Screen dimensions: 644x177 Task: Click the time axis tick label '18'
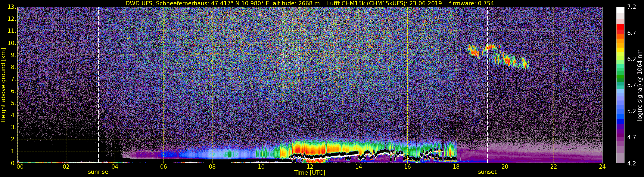[x=456, y=167]
